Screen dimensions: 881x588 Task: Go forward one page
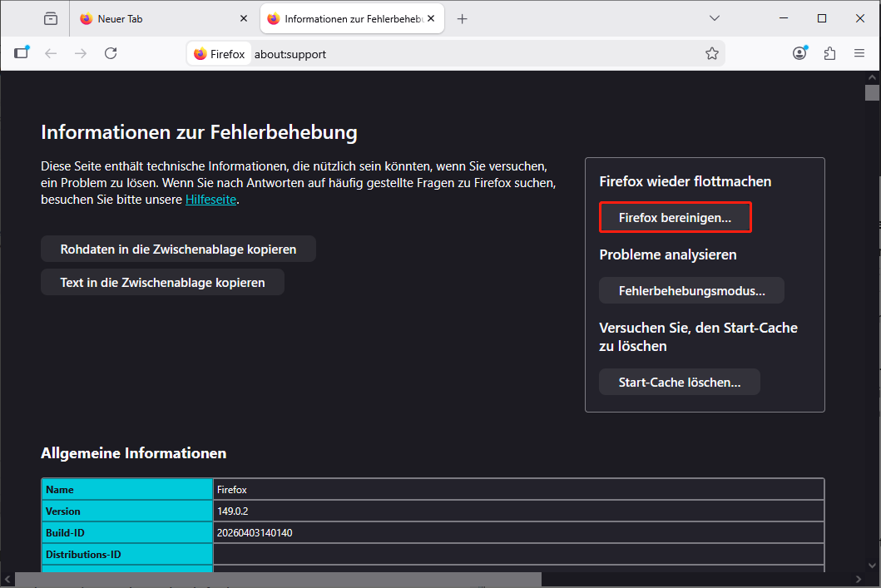point(81,53)
